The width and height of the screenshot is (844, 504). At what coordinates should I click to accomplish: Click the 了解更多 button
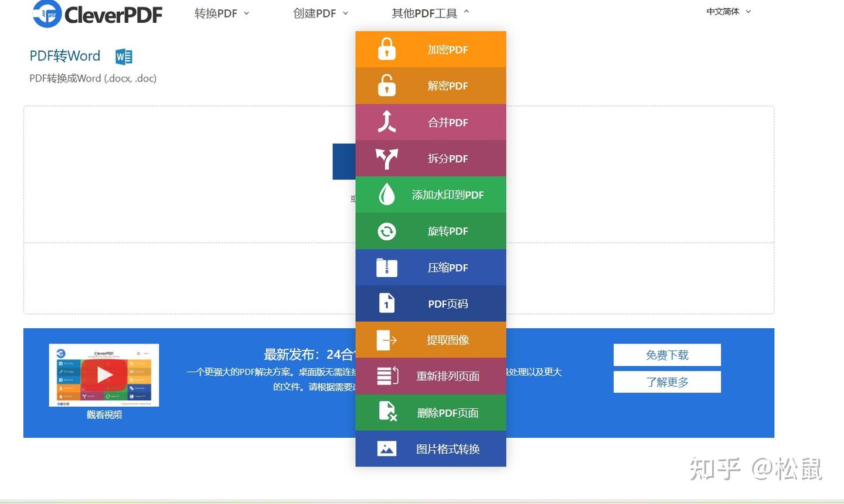[x=667, y=382]
